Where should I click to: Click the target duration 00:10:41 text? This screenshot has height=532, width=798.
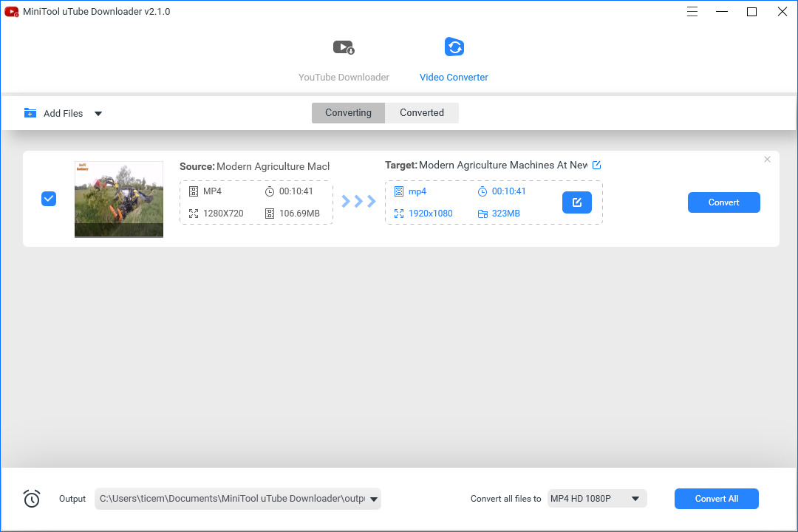click(509, 191)
